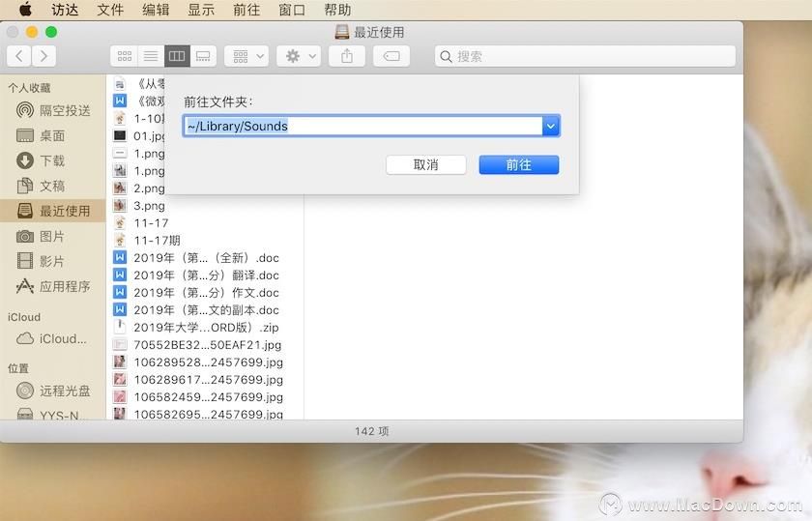The image size is (812, 521).
Task: Open the group-by arrangement dropdown
Action: (246, 56)
